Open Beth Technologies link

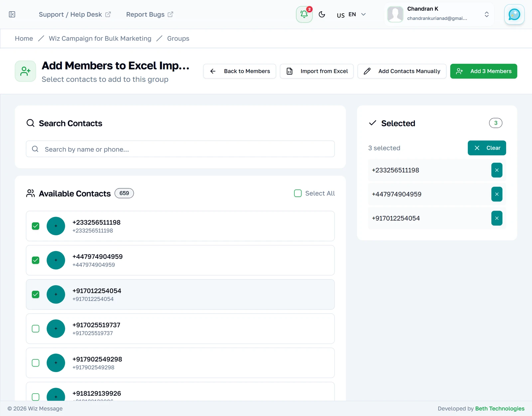tap(500, 408)
